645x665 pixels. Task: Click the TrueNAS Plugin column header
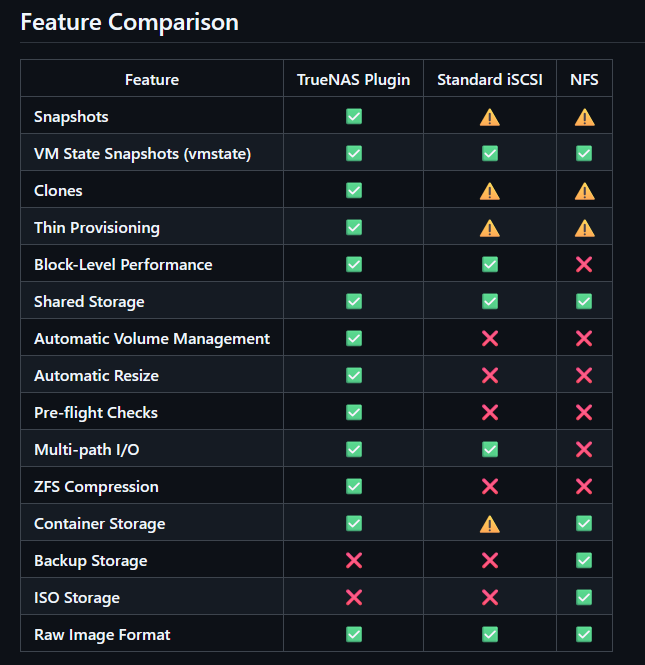(353, 80)
